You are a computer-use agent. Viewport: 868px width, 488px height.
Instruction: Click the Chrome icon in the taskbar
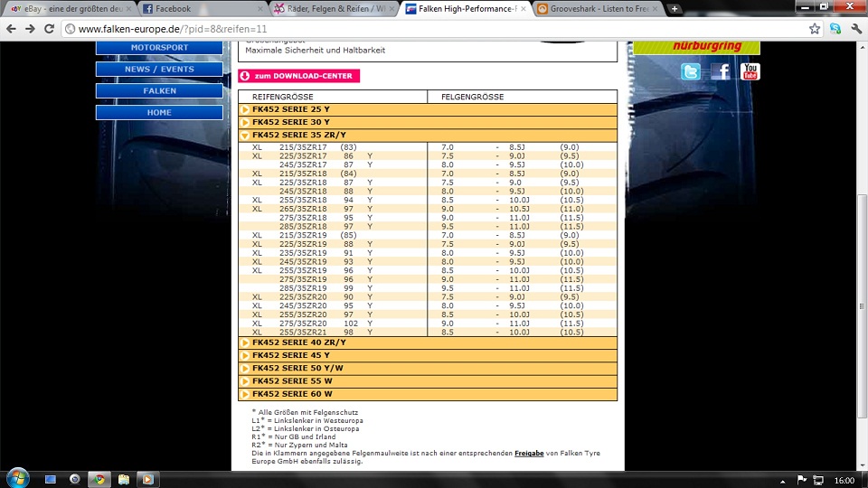(x=99, y=479)
